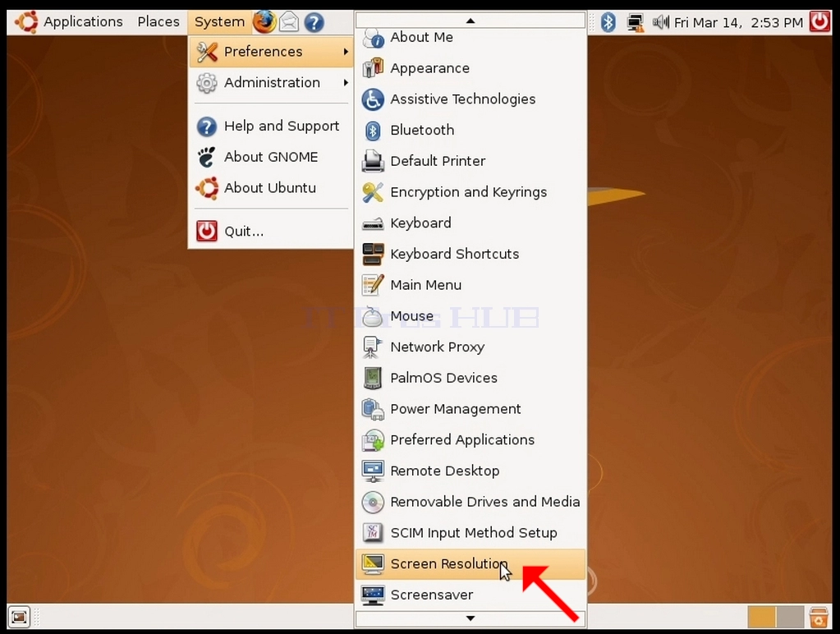Click the Network Proxy icon

372,347
